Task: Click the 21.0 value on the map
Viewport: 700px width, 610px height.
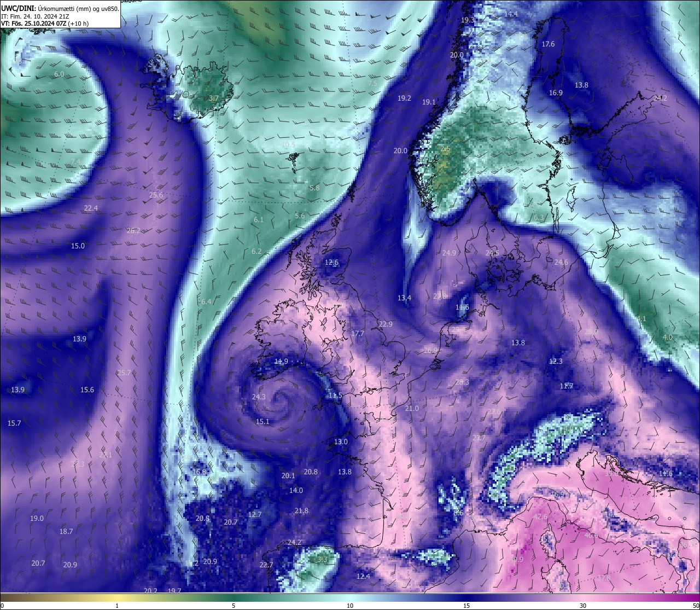Action: (412, 408)
